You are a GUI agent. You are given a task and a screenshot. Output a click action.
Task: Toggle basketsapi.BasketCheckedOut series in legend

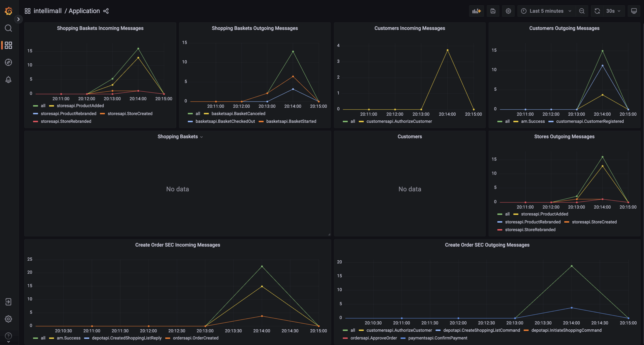225,121
